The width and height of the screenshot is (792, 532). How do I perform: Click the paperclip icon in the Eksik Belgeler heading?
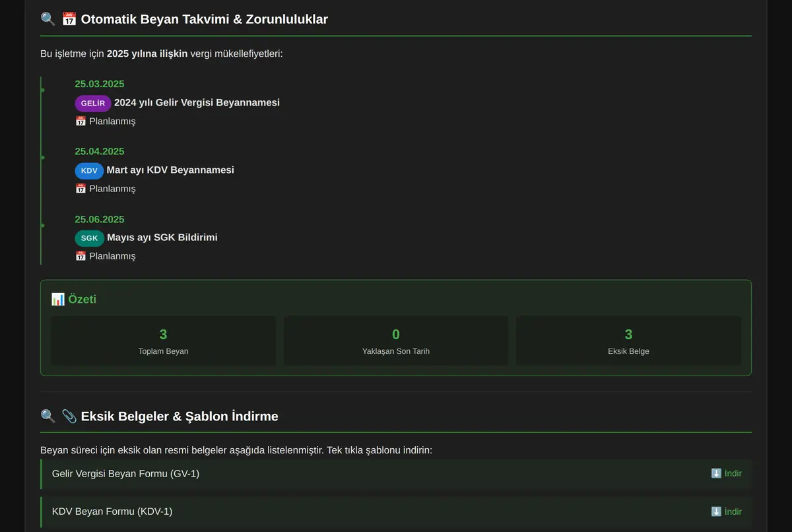point(69,416)
